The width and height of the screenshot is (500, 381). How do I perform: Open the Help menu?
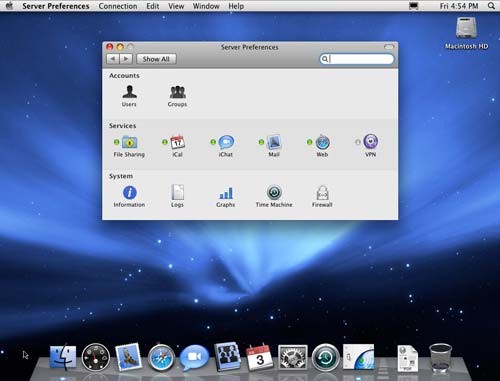point(236,6)
